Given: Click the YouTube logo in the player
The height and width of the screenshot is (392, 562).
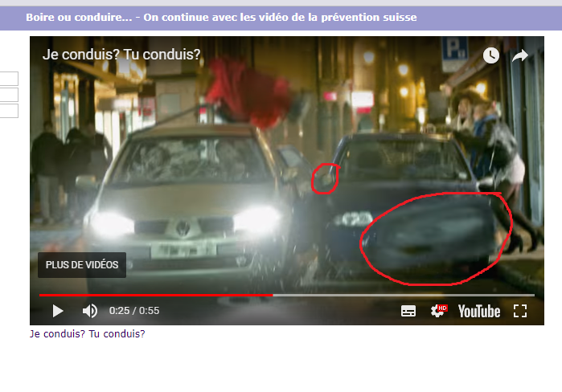Looking at the screenshot, I should click(479, 311).
